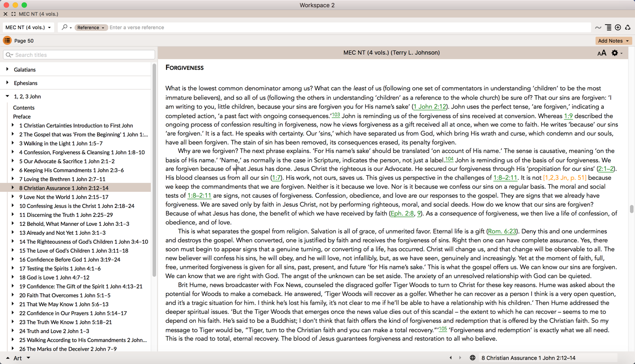Click the 1:8–2:11 link after 'challenges of'
The width and height of the screenshot is (635, 364).
click(505, 178)
